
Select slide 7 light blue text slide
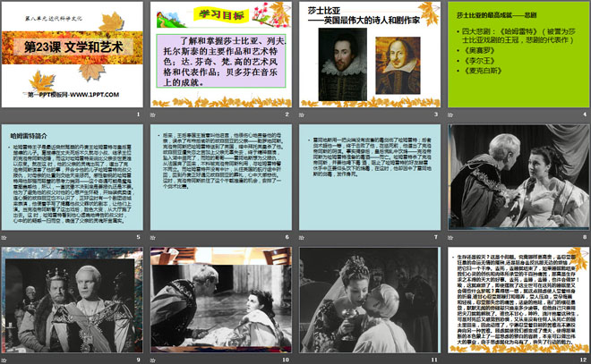tap(370, 177)
